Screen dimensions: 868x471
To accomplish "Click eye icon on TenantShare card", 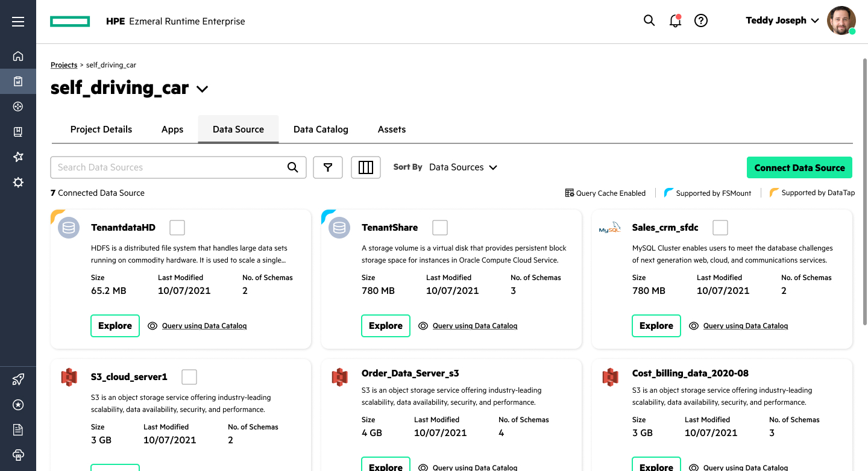I will (x=423, y=326).
